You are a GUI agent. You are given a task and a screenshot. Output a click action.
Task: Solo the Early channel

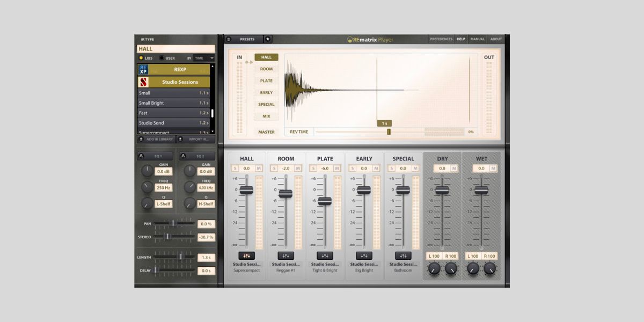(x=352, y=169)
